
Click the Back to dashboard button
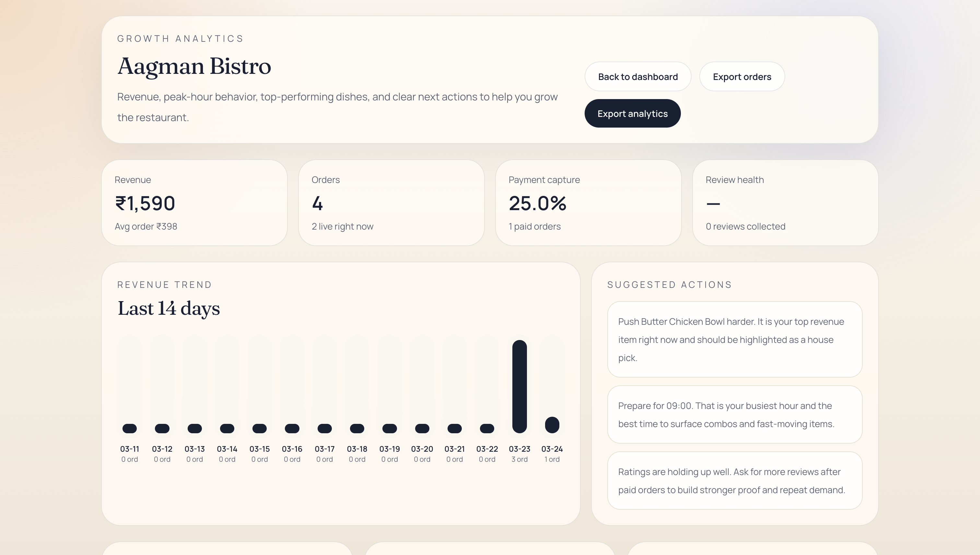pyautogui.click(x=637, y=77)
